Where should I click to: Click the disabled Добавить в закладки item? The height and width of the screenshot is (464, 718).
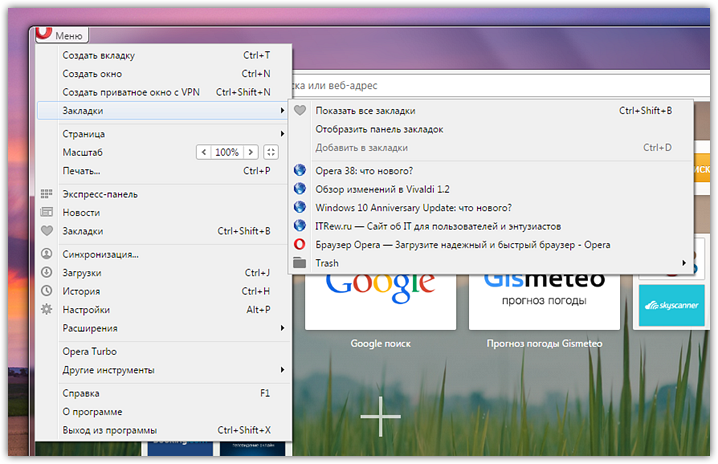pyautogui.click(x=490, y=147)
